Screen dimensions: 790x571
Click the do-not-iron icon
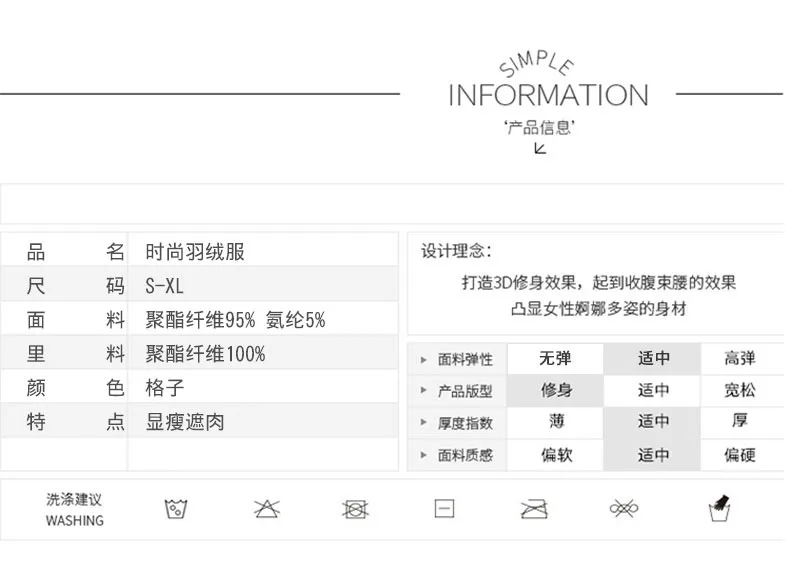[x=534, y=509]
